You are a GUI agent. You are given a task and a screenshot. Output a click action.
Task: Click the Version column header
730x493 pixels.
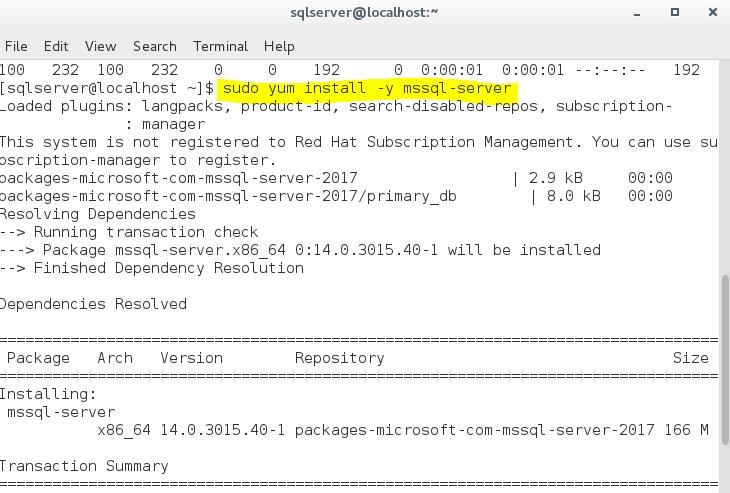click(x=191, y=358)
